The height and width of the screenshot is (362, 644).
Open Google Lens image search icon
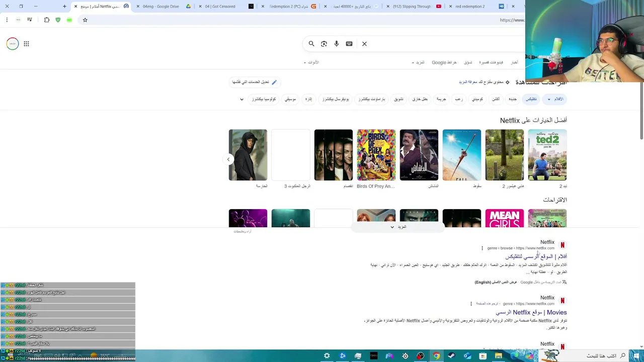click(324, 44)
